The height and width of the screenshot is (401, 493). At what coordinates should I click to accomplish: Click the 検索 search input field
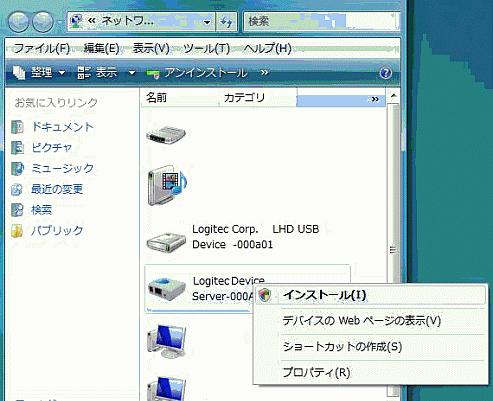pyautogui.click(x=321, y=22)
